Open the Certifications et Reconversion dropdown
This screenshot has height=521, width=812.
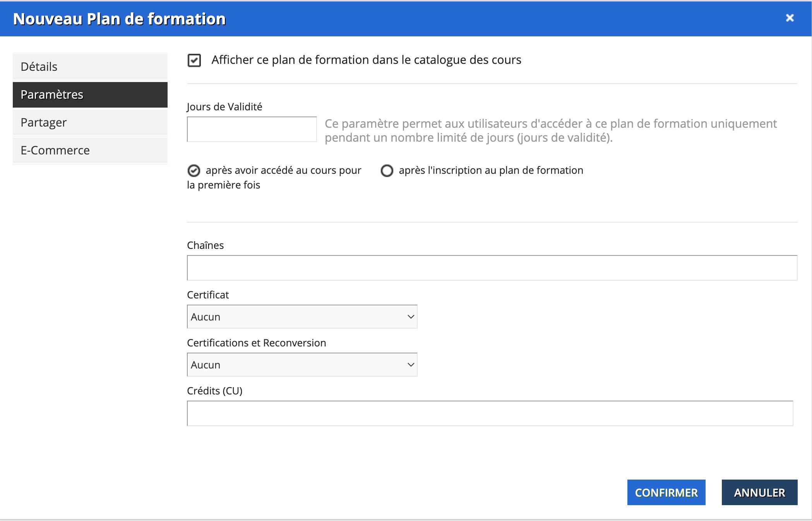pos(302,365)
